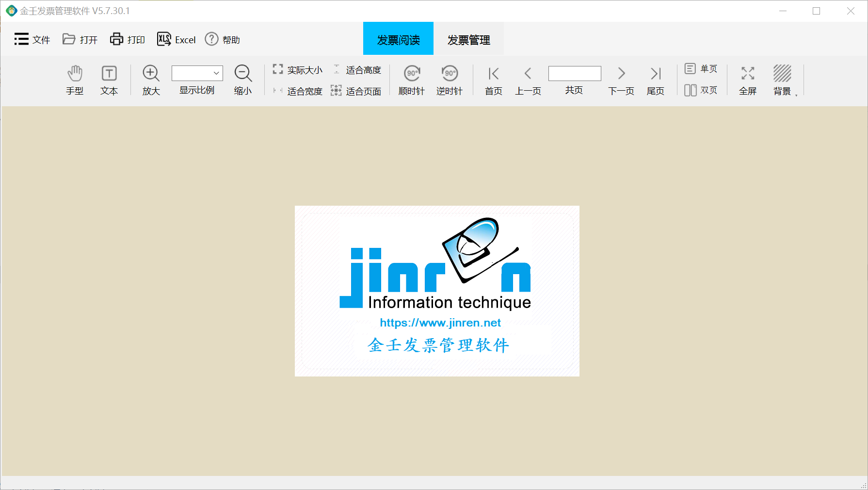Toggle fit to width (适合宽度)
The height and width of the screenshot is (490, 868).
(298, 91)
